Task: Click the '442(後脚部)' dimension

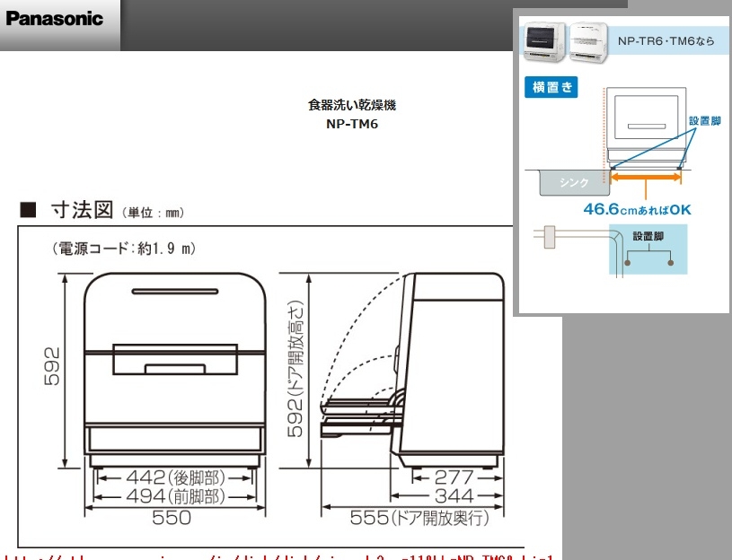Action: point(175,478)
